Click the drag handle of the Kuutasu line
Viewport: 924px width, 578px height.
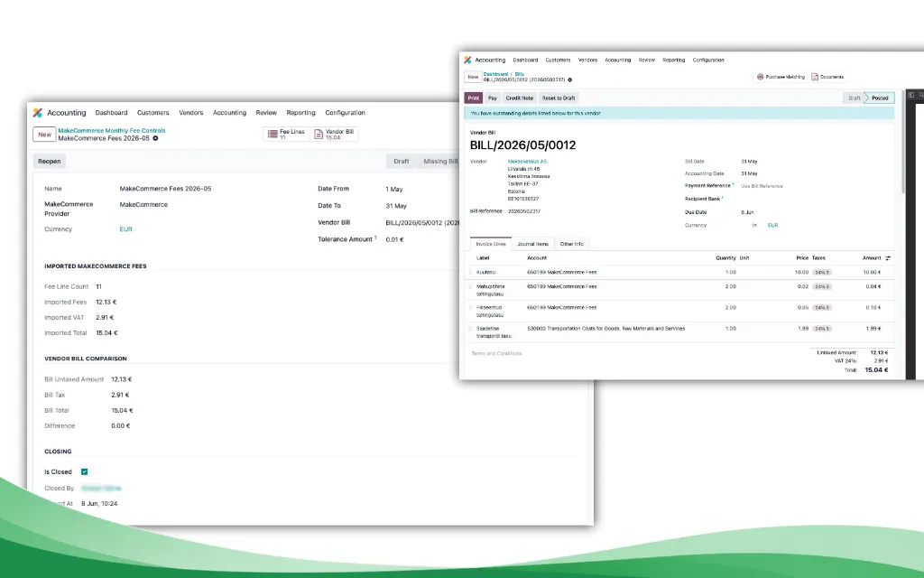[x=471, y=273]
